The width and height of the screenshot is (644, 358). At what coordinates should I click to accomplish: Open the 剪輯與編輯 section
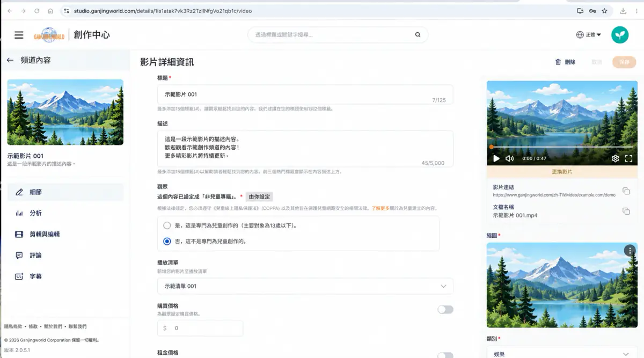click(x=65, y=234)
